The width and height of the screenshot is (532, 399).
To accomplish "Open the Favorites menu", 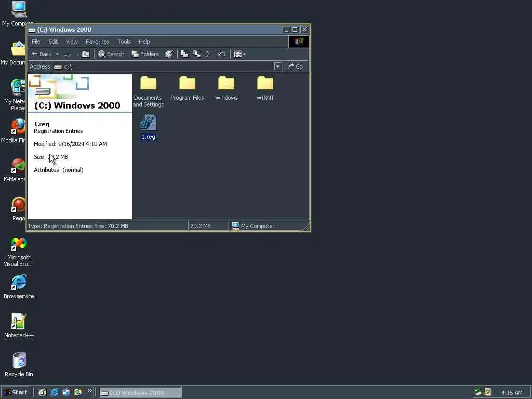I will pyautogui.click(x=97, y=42).
